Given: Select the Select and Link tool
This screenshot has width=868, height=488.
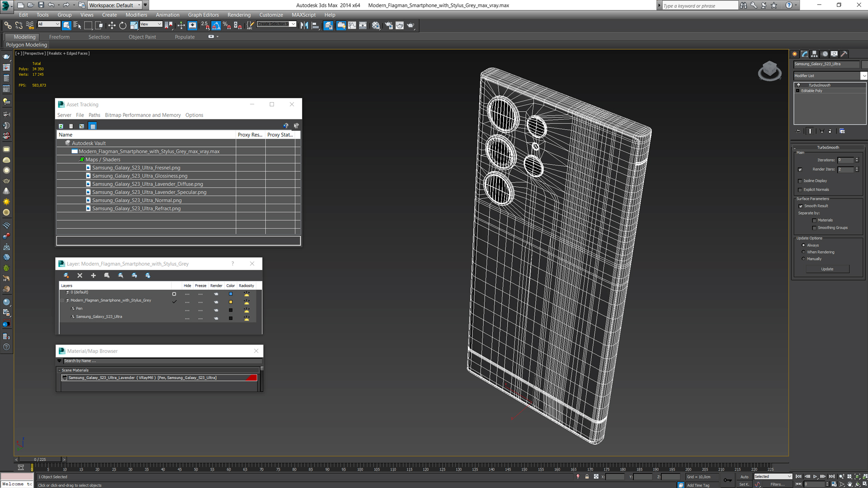Looking at the screenshot, I should 8,25.
